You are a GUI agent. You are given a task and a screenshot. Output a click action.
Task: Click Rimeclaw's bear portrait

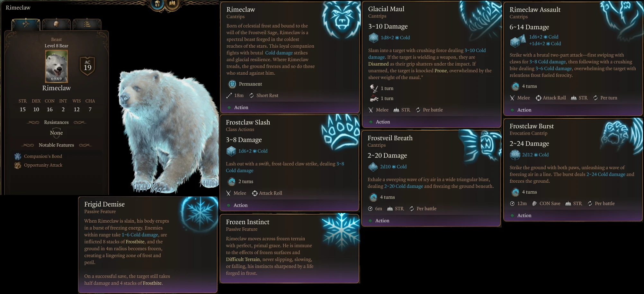coord(56,66)
